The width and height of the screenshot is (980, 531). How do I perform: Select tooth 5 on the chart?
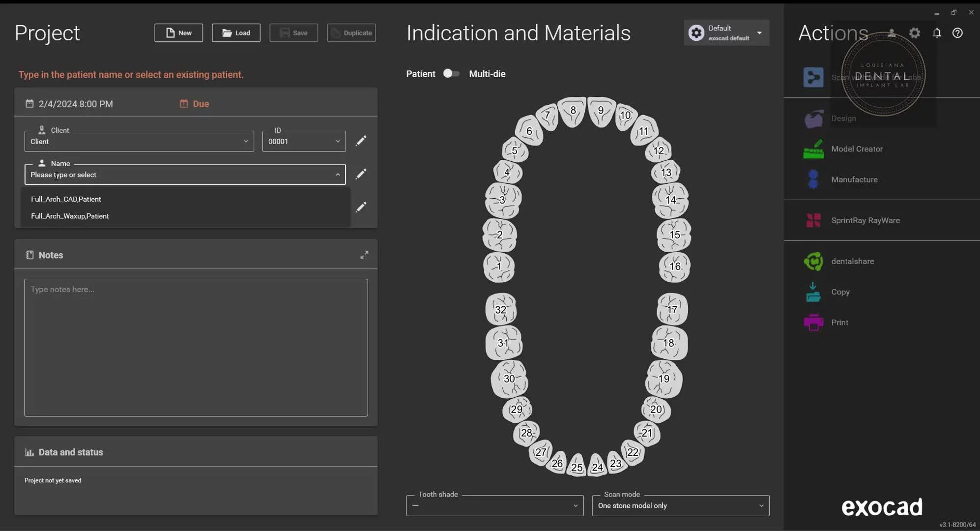(x=515, y=150)
